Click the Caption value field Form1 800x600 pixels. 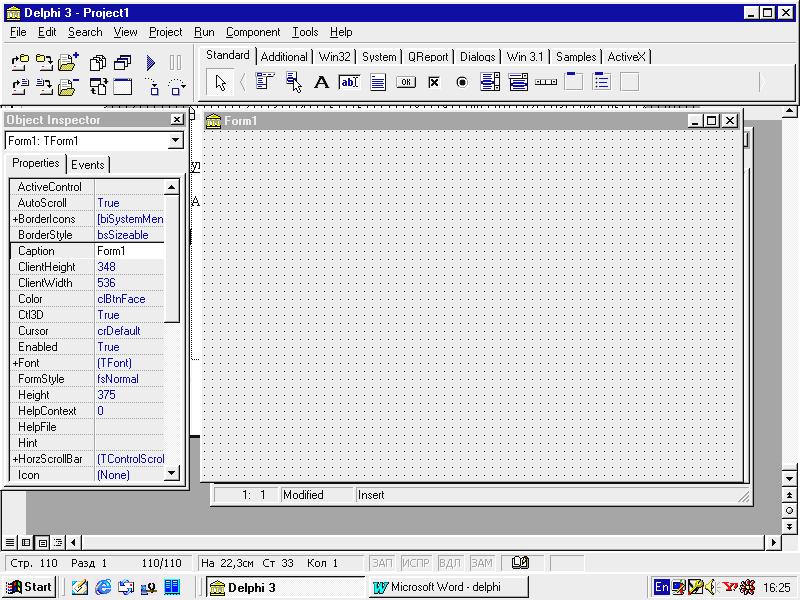click(x=130, y=251)
